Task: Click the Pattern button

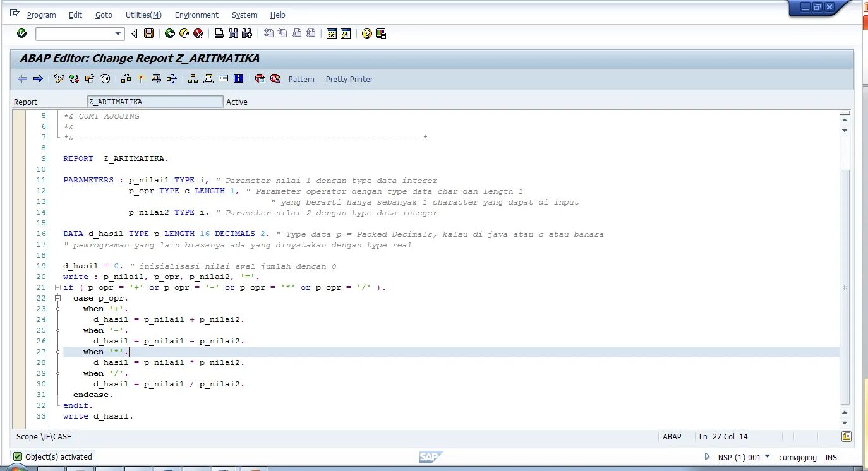Action: click(x=301, y=80)
